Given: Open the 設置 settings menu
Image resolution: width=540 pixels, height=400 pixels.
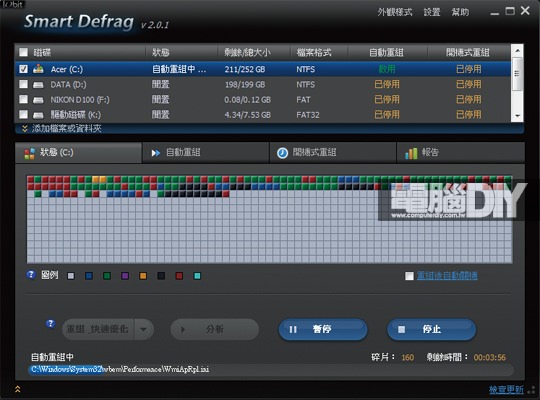Looking at the screenshot, I should (x=432, y=12).
